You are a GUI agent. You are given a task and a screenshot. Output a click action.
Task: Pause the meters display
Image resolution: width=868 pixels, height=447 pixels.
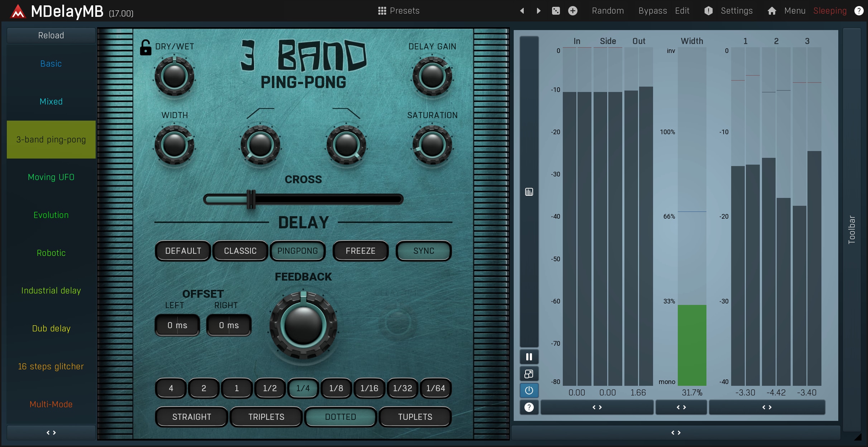pos(529,357)
